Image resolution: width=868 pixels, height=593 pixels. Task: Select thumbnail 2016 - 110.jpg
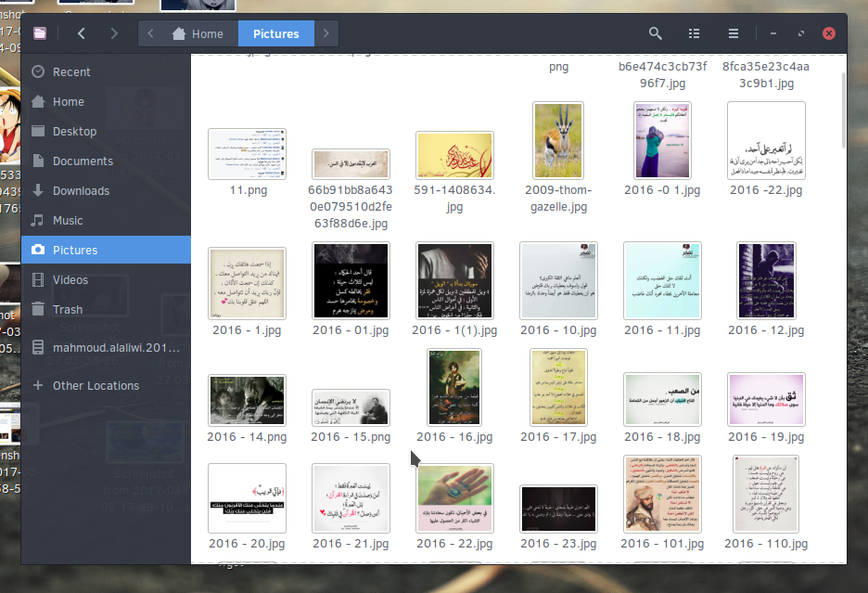click(766, 495)
